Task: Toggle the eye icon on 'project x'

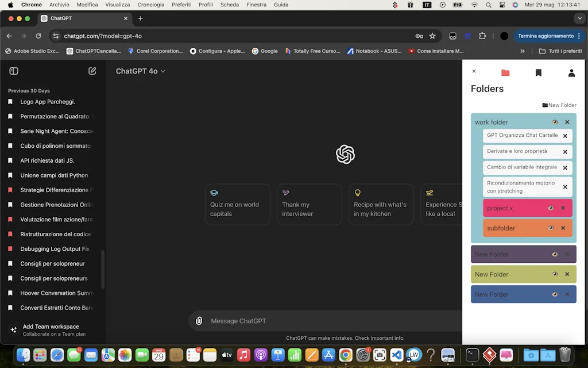Action: click(x=550, y=208)
